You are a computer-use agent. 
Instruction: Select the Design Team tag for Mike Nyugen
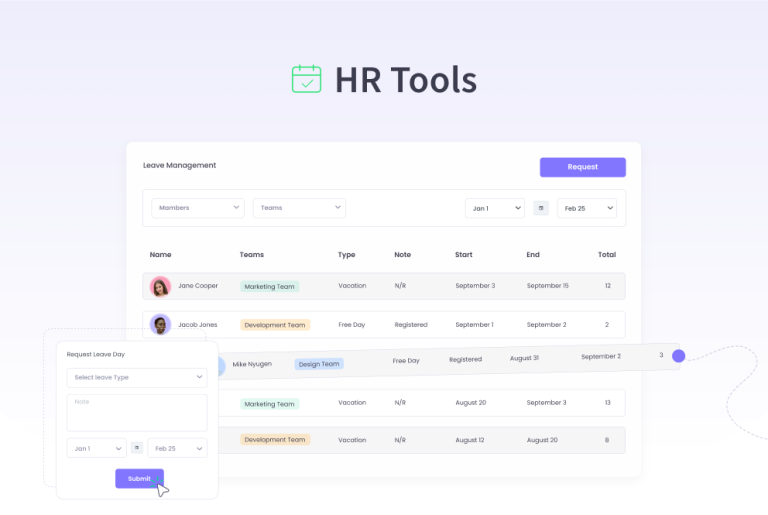point(319,364)
